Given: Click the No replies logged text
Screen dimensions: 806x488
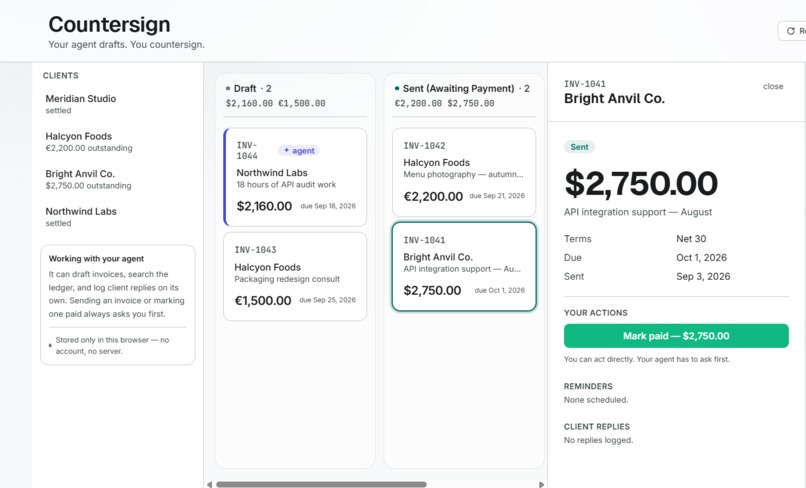Looking at the screenshot, I should 598,440.
